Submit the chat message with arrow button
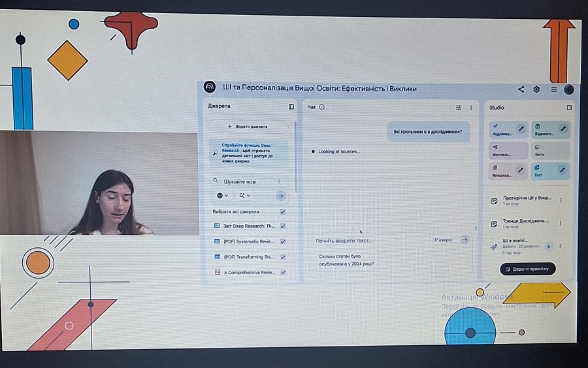This screenshot has width=588, height=368. (465, 240)
